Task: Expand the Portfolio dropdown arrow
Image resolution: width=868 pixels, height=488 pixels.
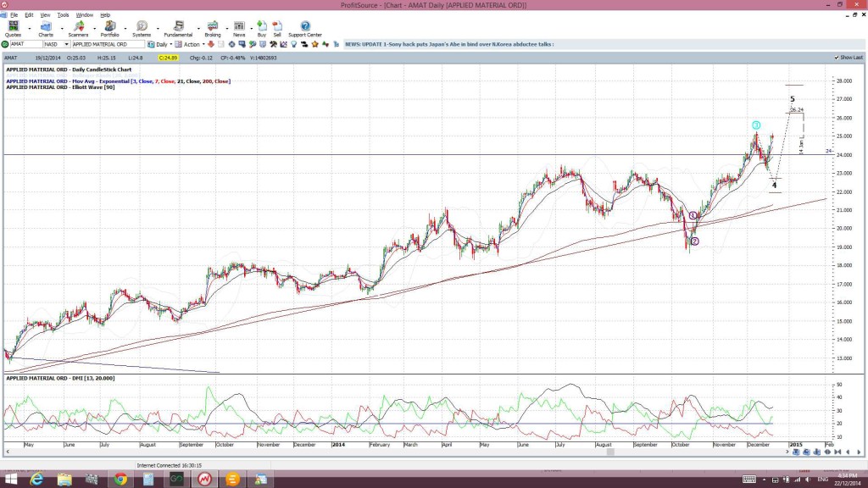Action: 125,28
